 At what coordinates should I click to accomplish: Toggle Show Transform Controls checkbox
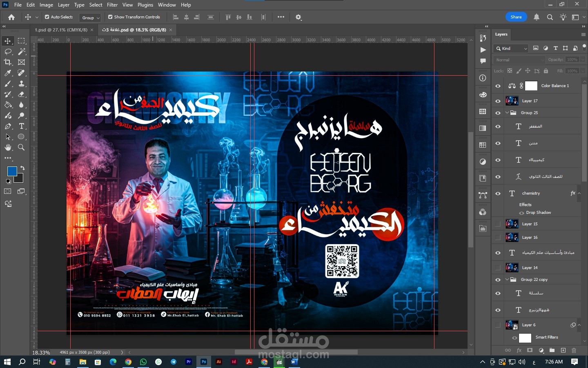tap(110, 17)
